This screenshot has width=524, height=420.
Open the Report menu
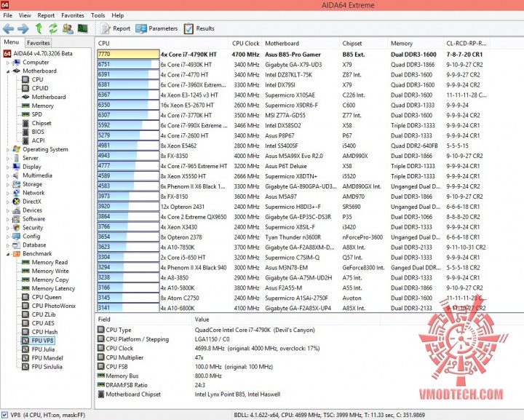(x=46, y=15)
